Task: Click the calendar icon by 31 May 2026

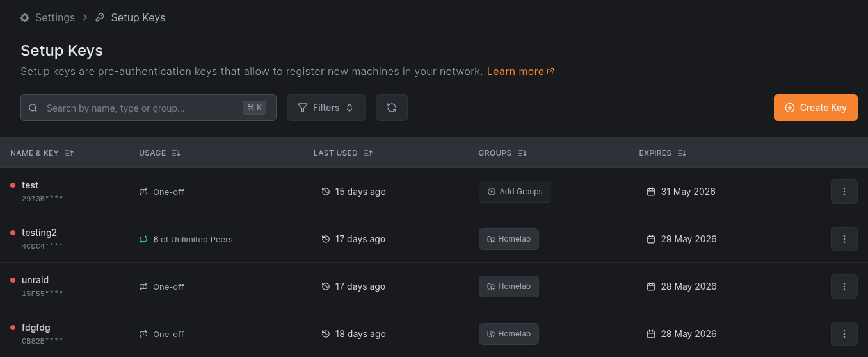Action: (651, 192)
